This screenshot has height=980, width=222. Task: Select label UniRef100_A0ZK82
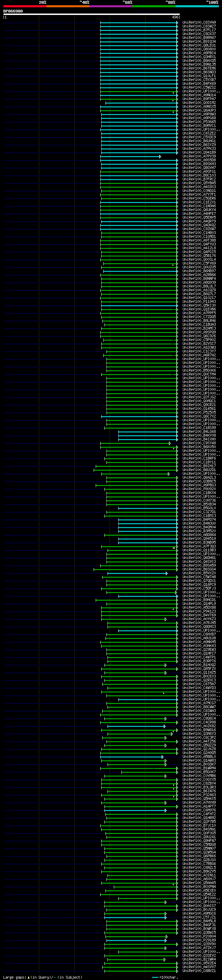199,726
